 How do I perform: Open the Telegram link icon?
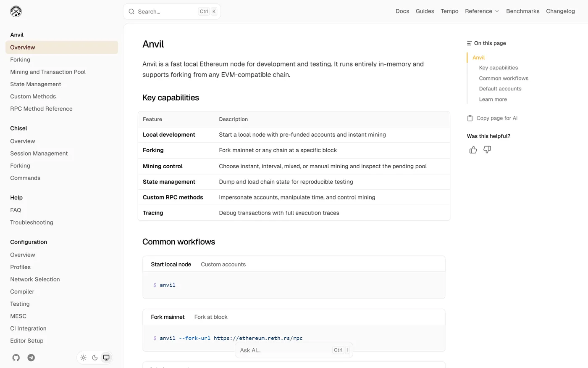[31, 357]
